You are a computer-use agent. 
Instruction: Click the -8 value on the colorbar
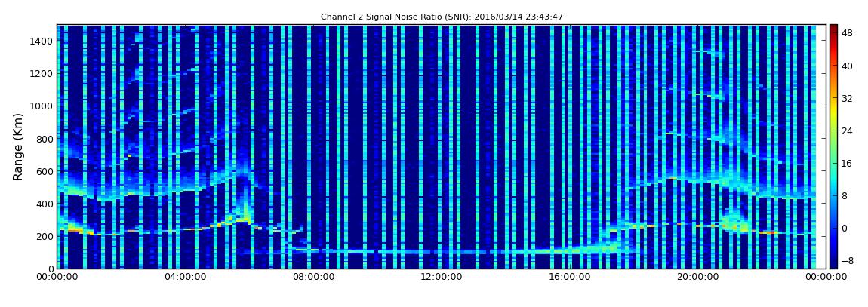click(x=847, y=260)
